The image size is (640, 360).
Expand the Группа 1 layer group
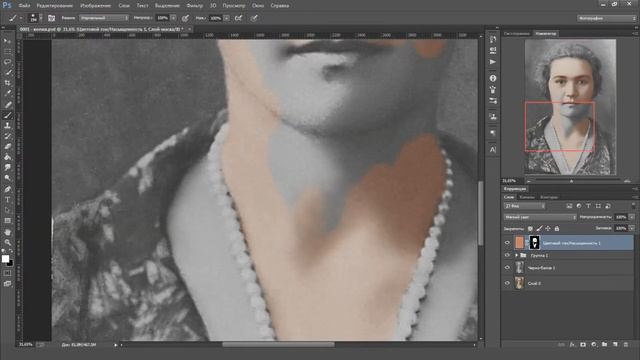pyautogui.click(x=516, y=255)
